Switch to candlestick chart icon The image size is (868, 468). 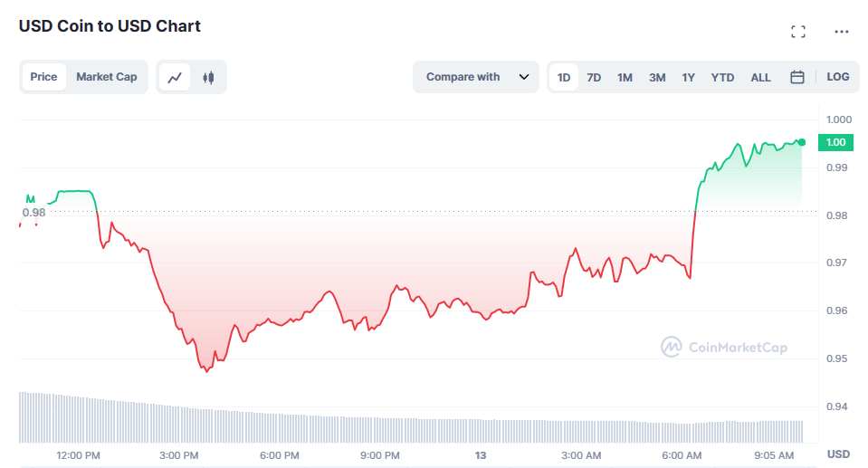[208, 78]
